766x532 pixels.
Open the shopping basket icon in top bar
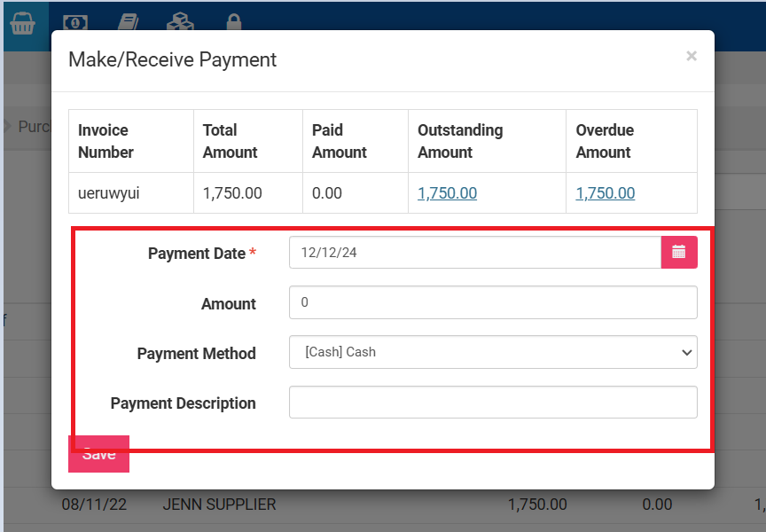click(x=22, y=23)
